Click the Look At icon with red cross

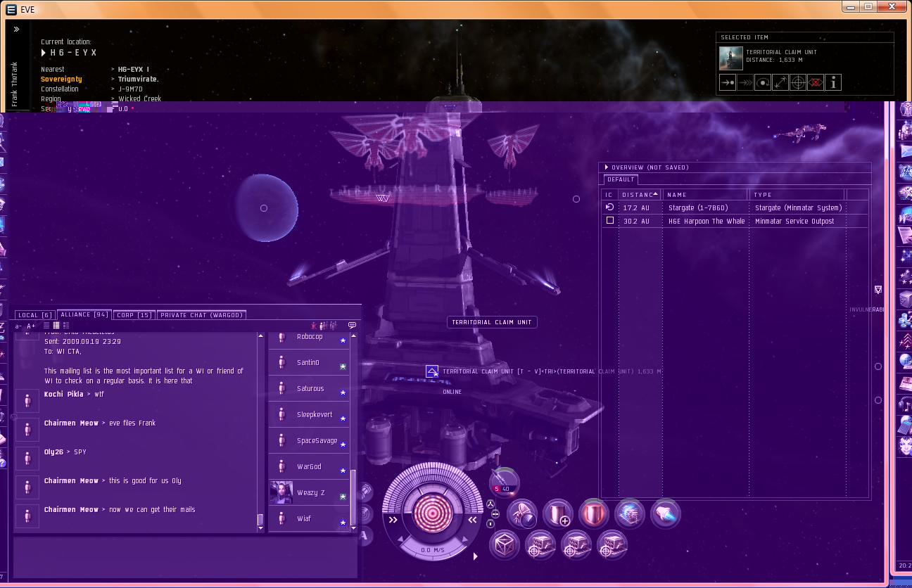pos(816,83)
